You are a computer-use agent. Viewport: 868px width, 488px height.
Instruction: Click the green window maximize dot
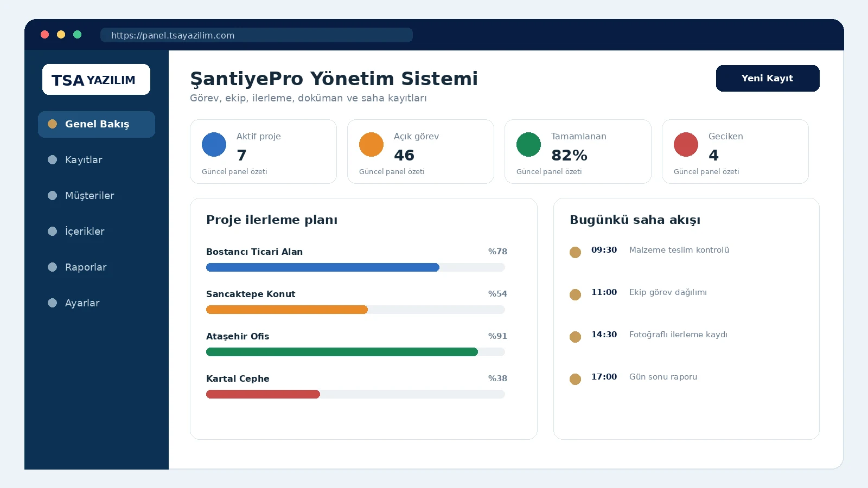click(78, 35)
